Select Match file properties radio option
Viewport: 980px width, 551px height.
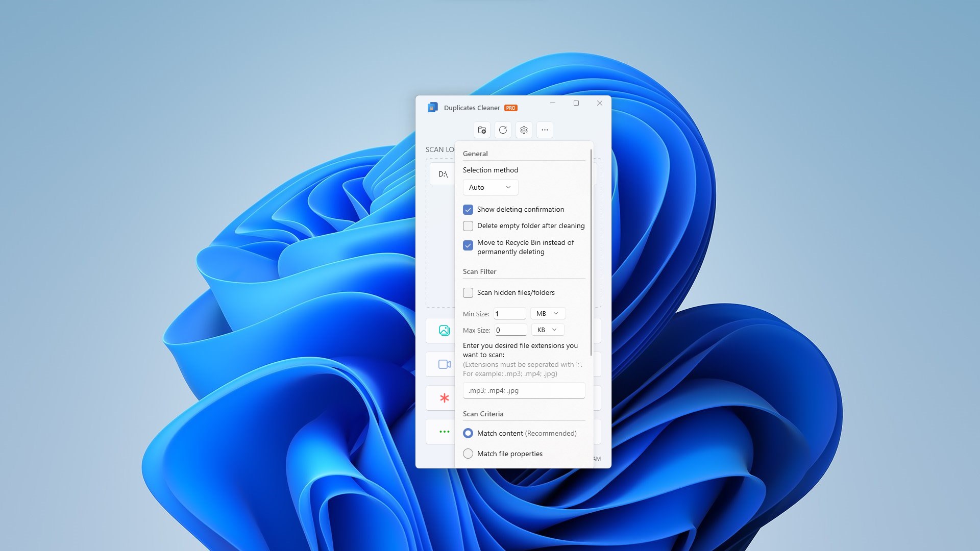[x=468, y=454]
